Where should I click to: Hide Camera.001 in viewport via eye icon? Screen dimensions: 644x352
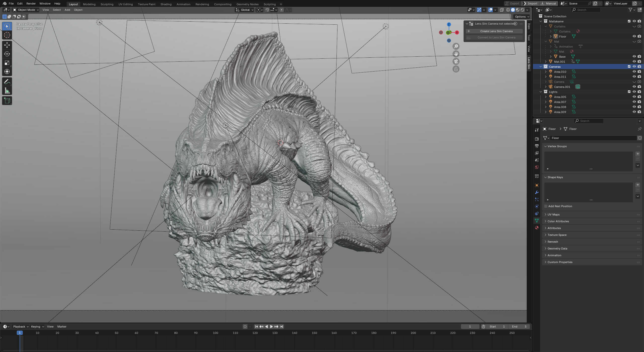tap(634, 87)
